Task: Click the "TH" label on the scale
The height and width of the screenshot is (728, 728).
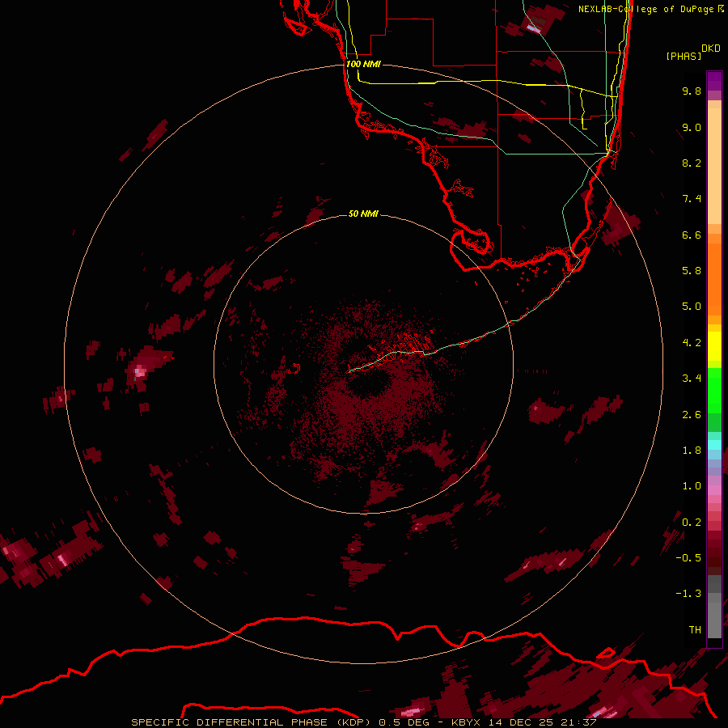Action: (695, 630)
